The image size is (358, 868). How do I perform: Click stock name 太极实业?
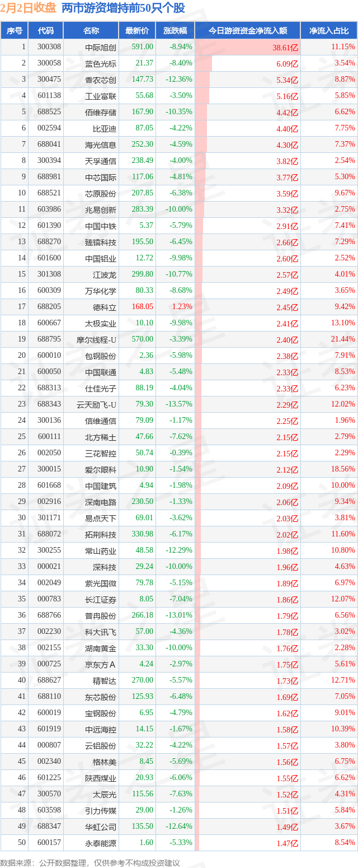tap(101, 323)
